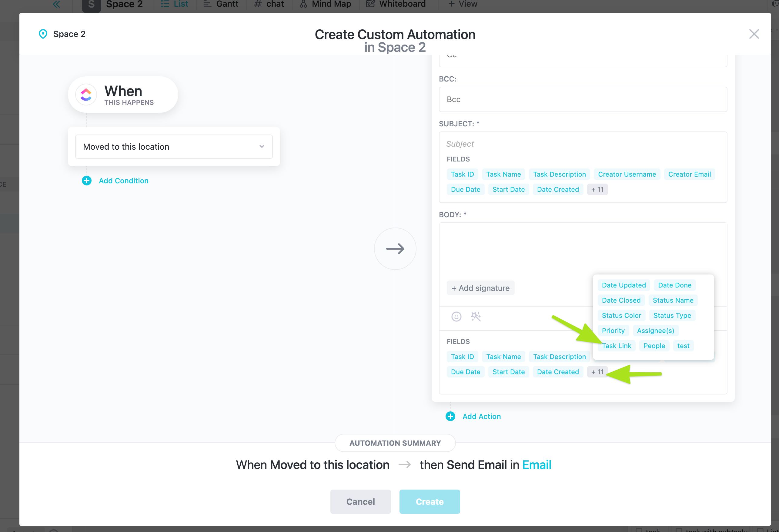Click the plus icon beside Add Action
Image resolution: width=779 pixels, height=532 pixels.
[x=450, y=417]
